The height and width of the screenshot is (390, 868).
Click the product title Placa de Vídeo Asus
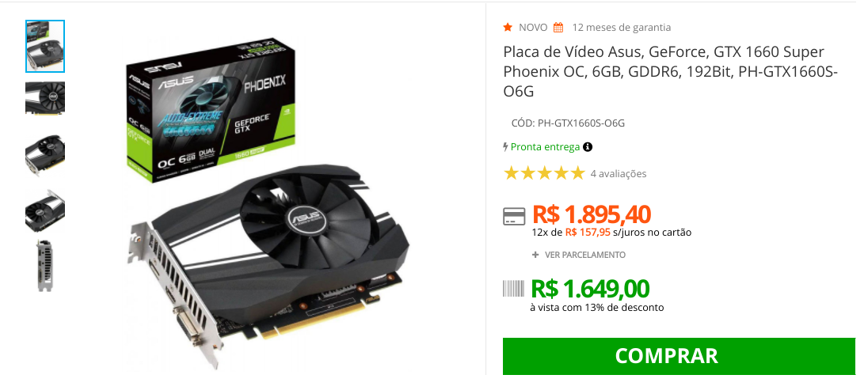point(671,72)
